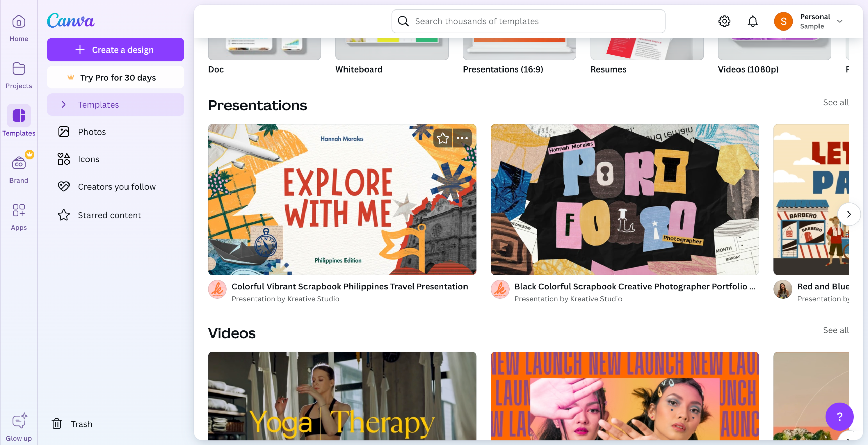
Task: Click the creator avatar beside Red and Blue presentation
Action: 783,289
